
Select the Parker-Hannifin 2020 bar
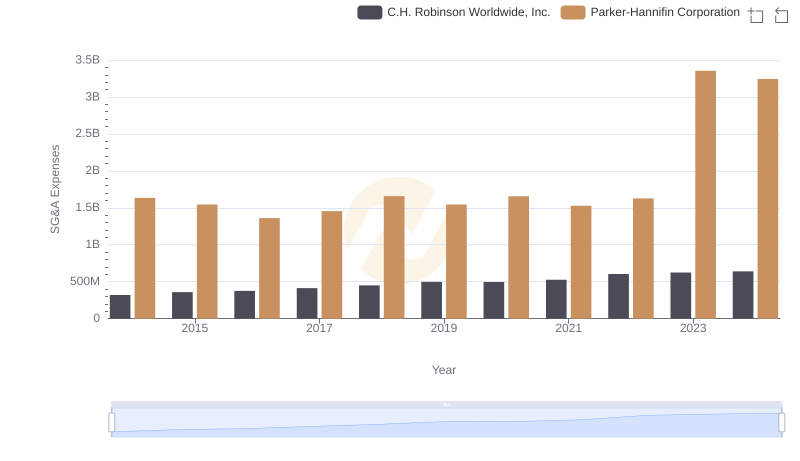[x=518, y=257]
